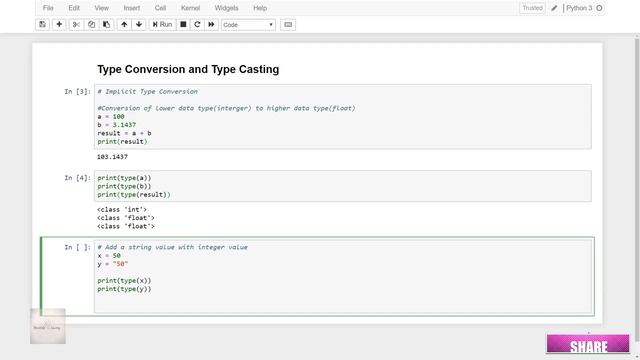Click the y = "50" code line

(113, 264)
